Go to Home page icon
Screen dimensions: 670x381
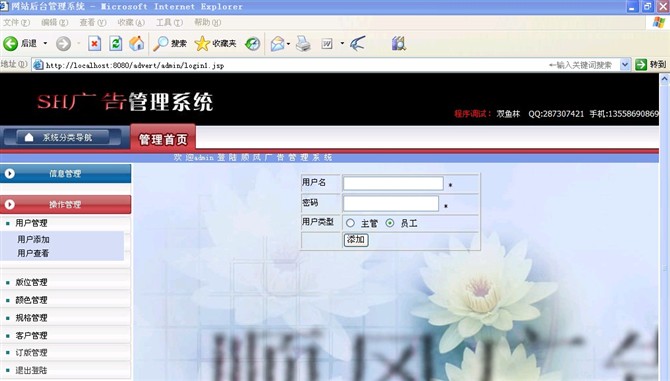point(137,43)
